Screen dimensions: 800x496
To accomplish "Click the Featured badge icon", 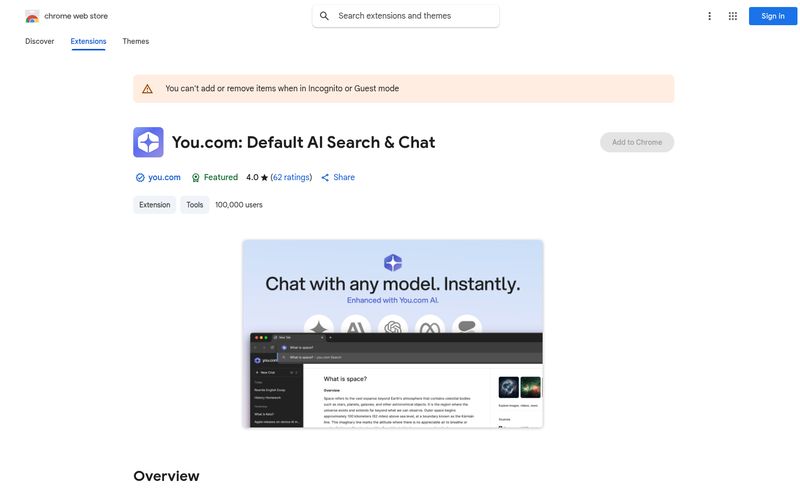I will (x=195, y=178).
